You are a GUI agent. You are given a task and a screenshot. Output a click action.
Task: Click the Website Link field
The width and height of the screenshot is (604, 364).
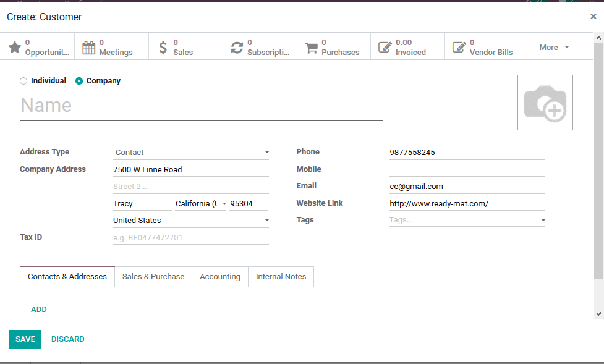click(467, 204)
